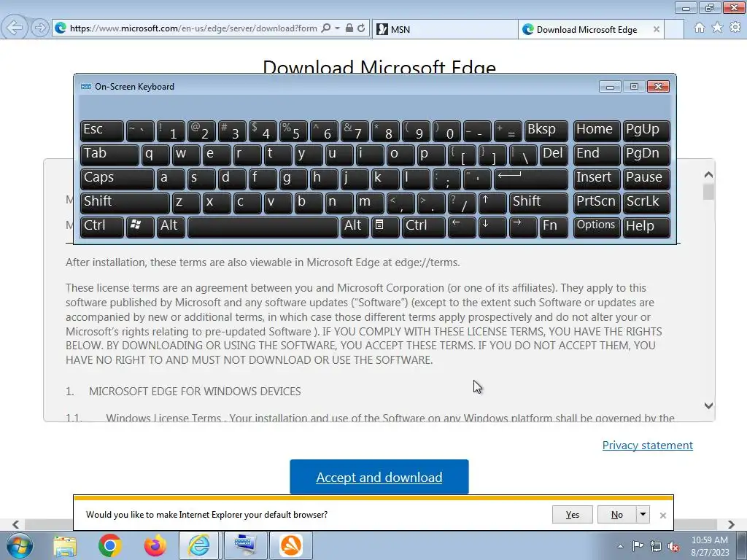This screenshot has height=560, width=747.
Task: Open the Windows Start menu
Action: pyautogui.click(x=19, y=545)
